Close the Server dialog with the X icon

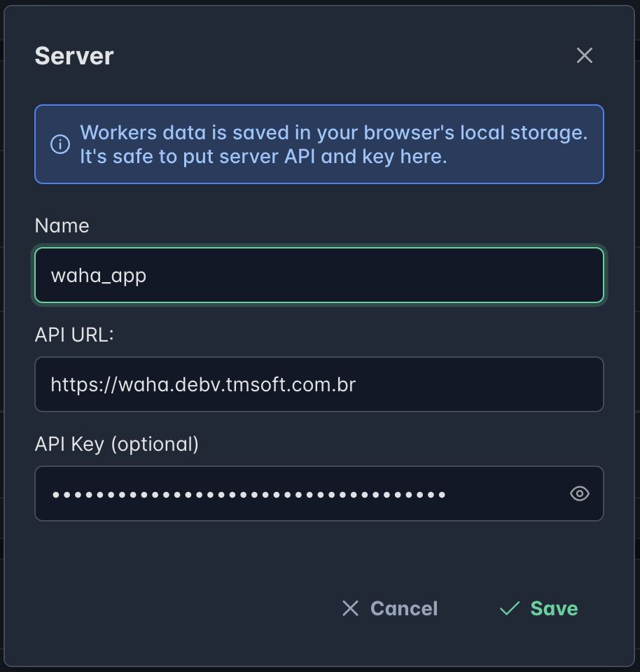point(584,56)
